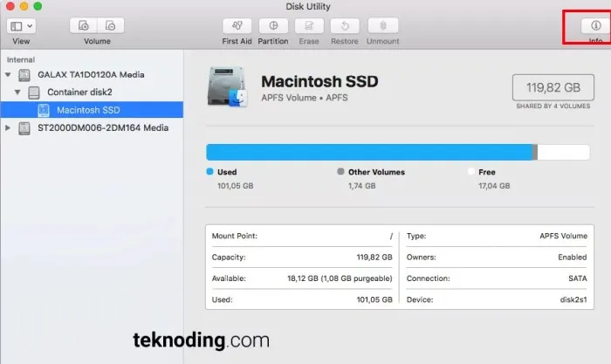This screenshot has height=364, width=611.
Task: Click the free white segment of usage bar
Action: pyautogui.click(x=564, y=153)
